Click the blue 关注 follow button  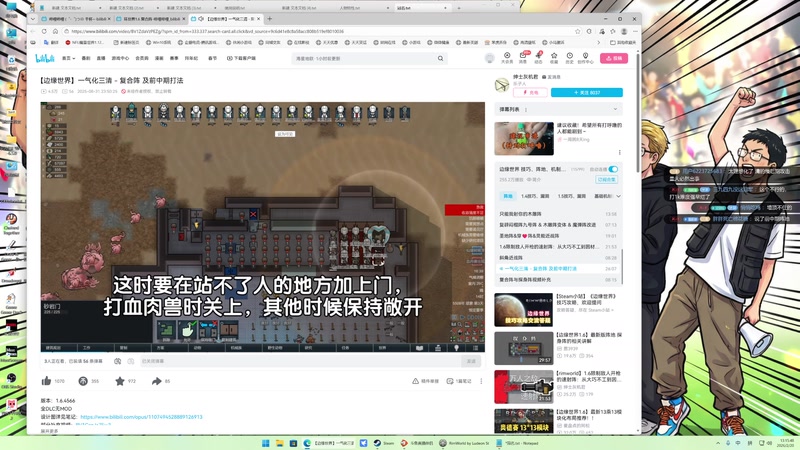pos(587,92)
